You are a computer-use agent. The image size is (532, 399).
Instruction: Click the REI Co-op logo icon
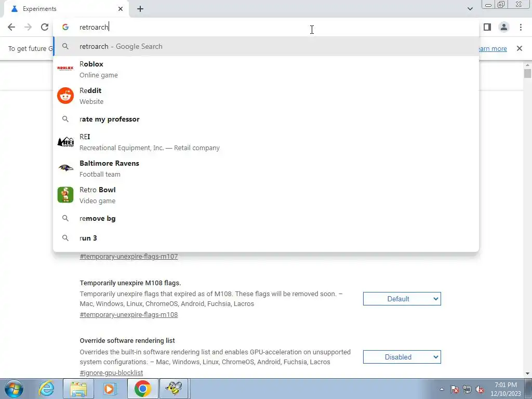pyautogui.click(x=65, y=142)
